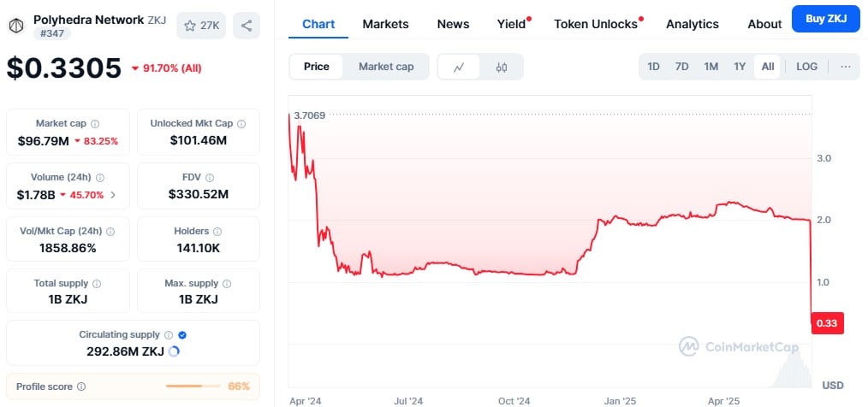The height and width of the screenshot is (407, 868).
Task: Click the Buy ZKJ button
Action: point(826,19)
